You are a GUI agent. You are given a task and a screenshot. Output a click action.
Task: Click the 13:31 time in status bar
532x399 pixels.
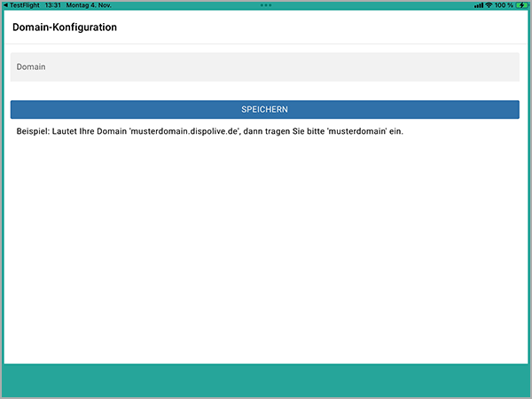click(52, 5)
